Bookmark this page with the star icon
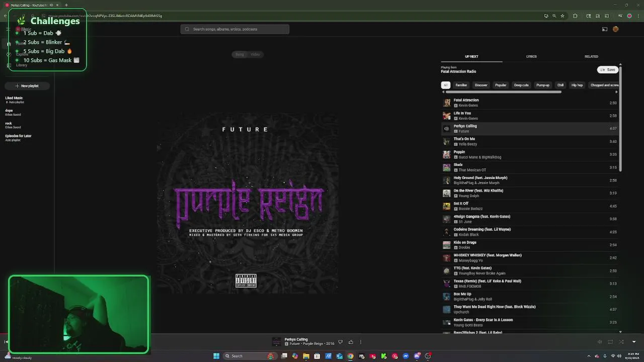This screenshot has height=362, width=644. pos(562,16)
